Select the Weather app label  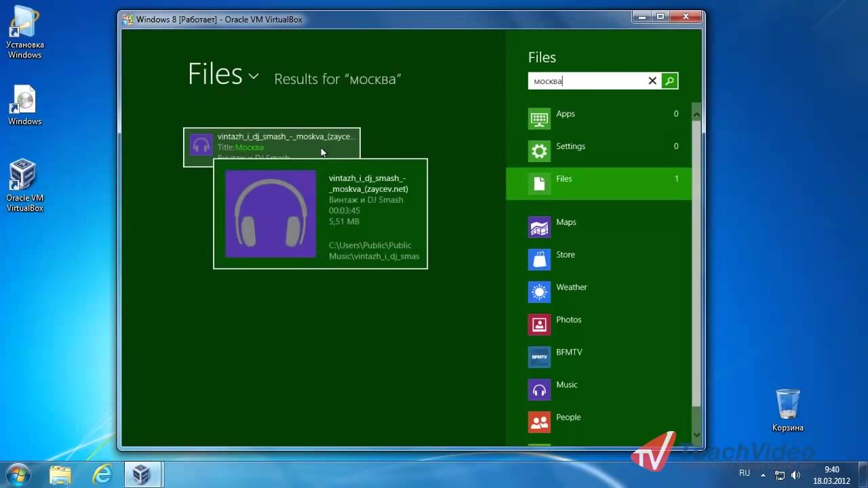click(x=572, y=287)
